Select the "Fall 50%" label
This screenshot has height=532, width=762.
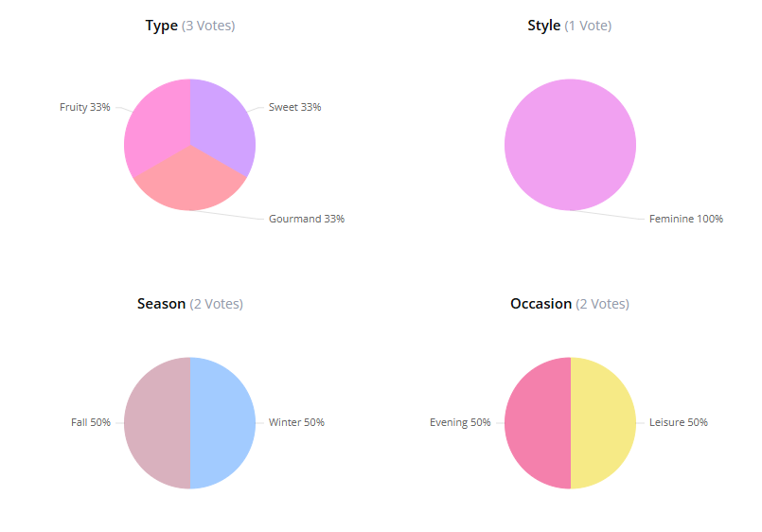pyautogui.click(x=91, y=422)
